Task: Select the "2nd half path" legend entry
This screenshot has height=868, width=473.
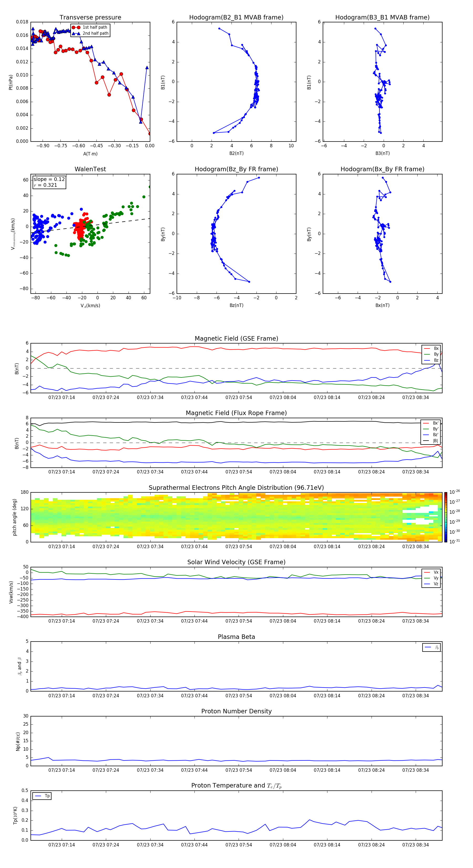Action: 90,33
